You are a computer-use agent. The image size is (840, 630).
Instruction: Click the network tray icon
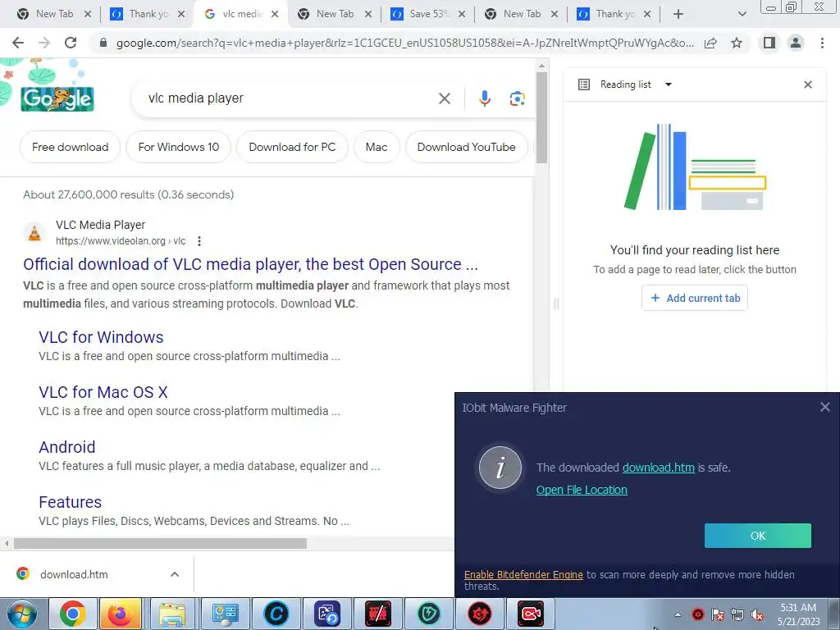(737, 615)
